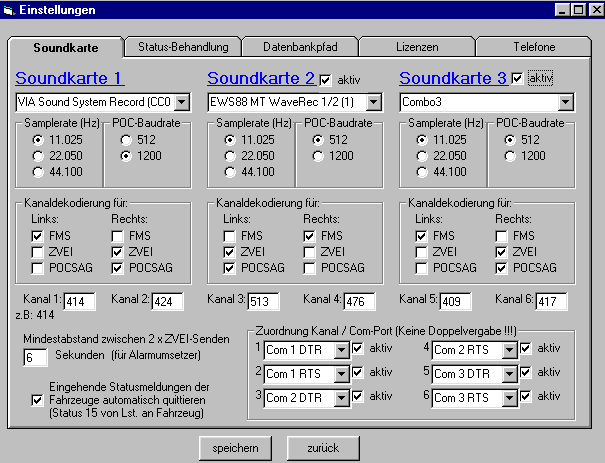
Task: Select 22.050 samplerate for Soundkarte 1
Action: tap(39, 155)
